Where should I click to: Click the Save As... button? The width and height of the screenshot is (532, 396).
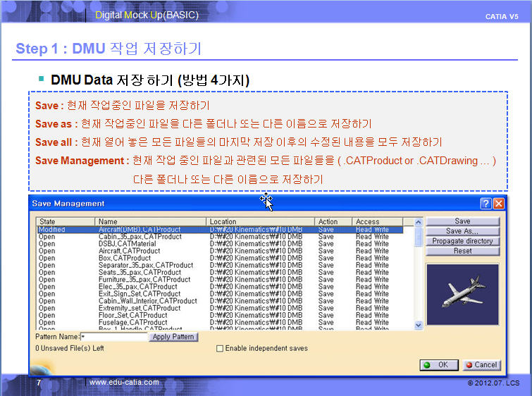pyautogui.click(x=462, y=231)
